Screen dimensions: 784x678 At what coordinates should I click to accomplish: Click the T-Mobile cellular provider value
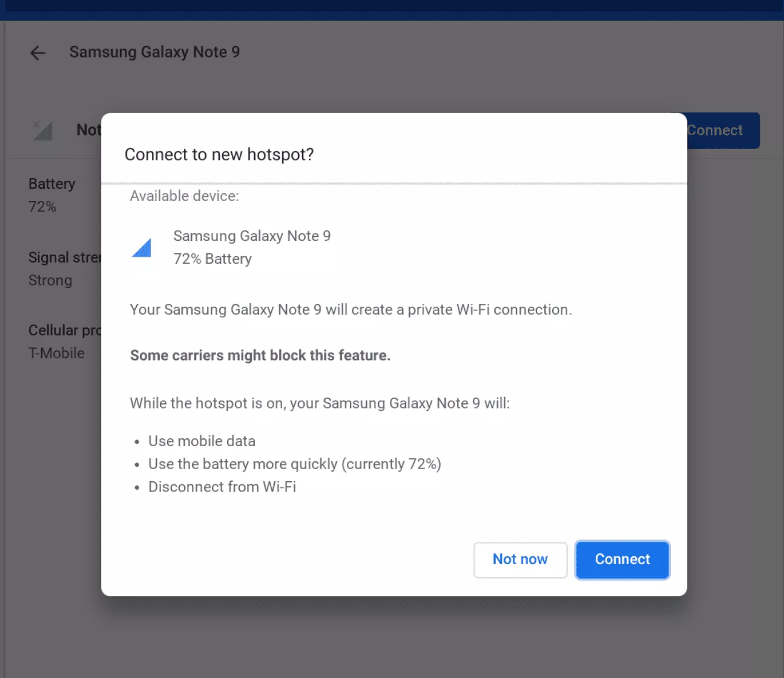[57, 354]
